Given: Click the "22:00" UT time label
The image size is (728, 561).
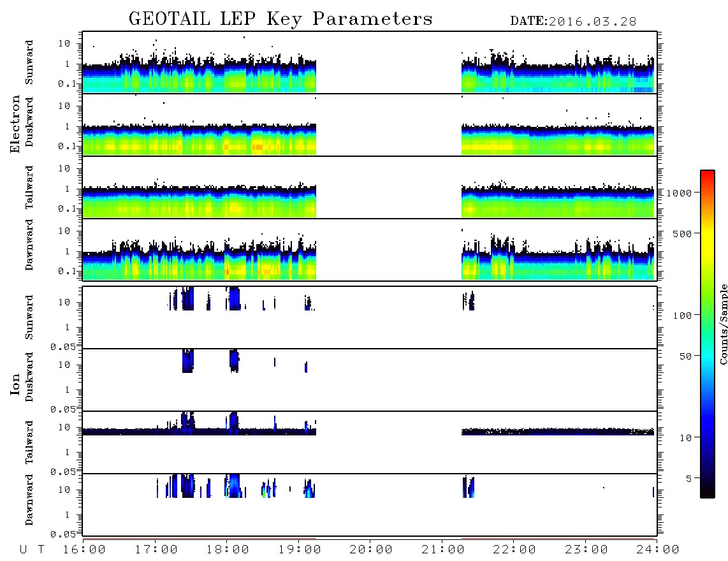Looking at the screenshot, I should click(514, 550).
